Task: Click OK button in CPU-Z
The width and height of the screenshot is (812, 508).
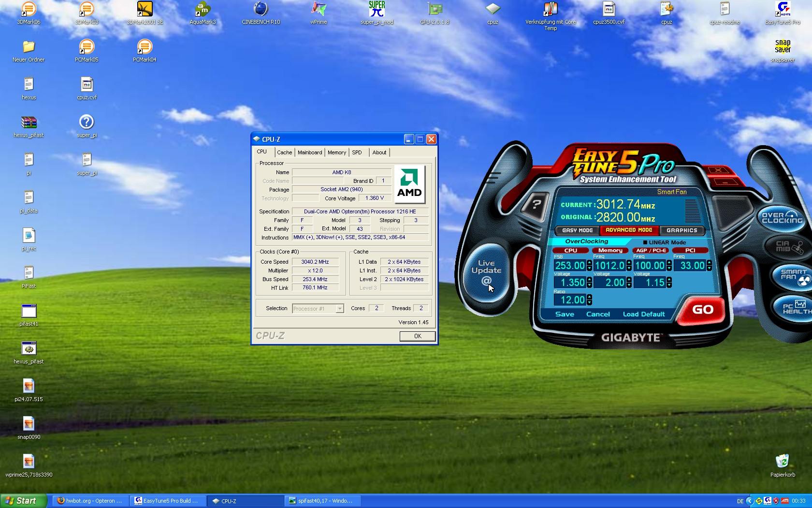Action: (418, 336)
